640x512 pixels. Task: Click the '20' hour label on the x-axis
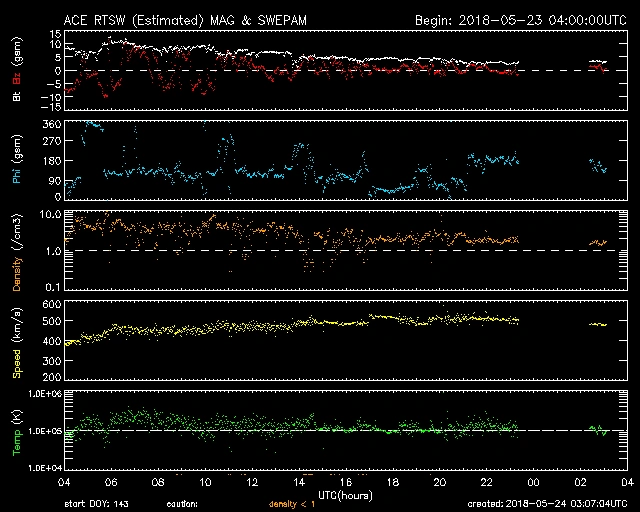point(440,482)
